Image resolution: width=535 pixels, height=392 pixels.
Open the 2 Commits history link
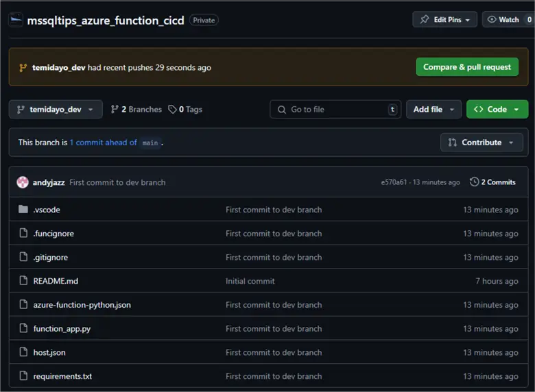[492, 182]
